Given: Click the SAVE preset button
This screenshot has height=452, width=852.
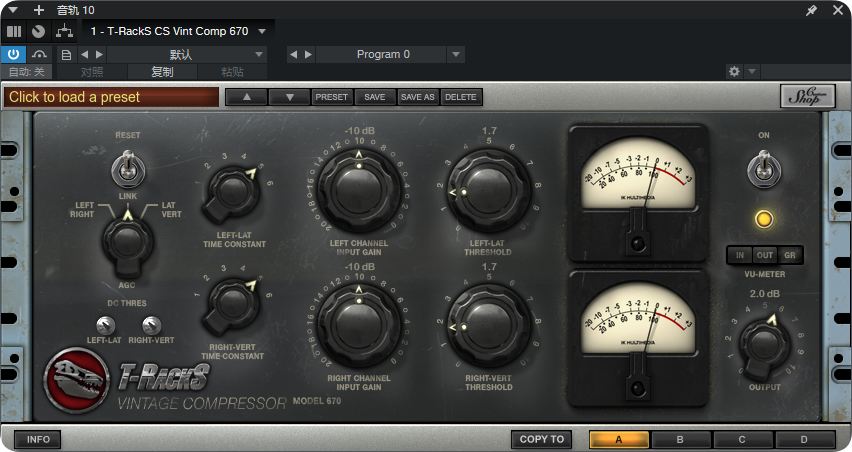Looking at the screenshot, I should point(375,97).
